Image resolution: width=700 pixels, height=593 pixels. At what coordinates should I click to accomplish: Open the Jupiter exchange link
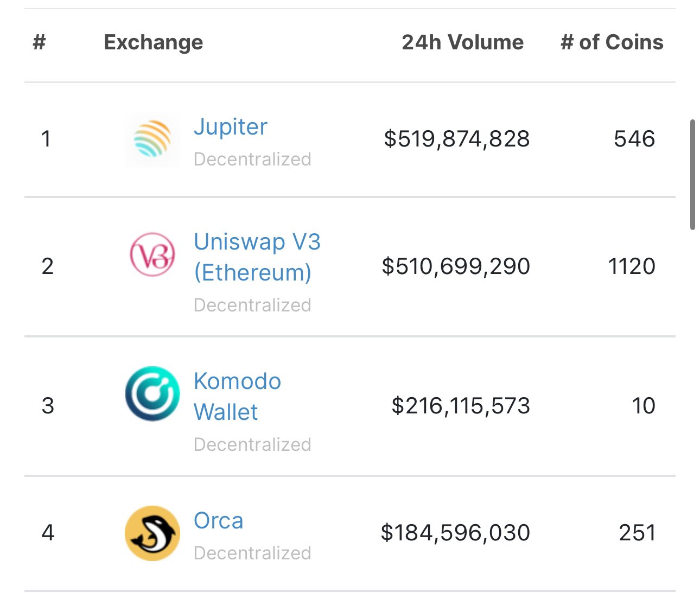tap(231, 127)
